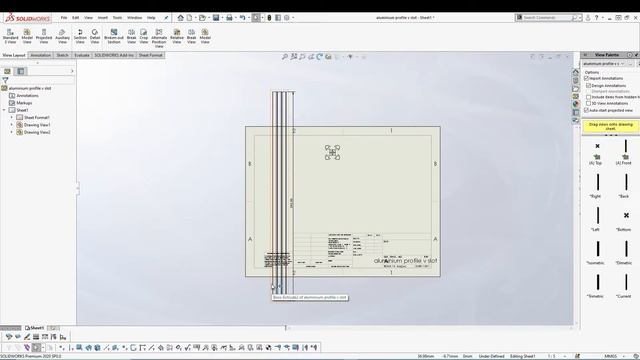Click the Zoom to Fit magnifier icon

[285, 57]
